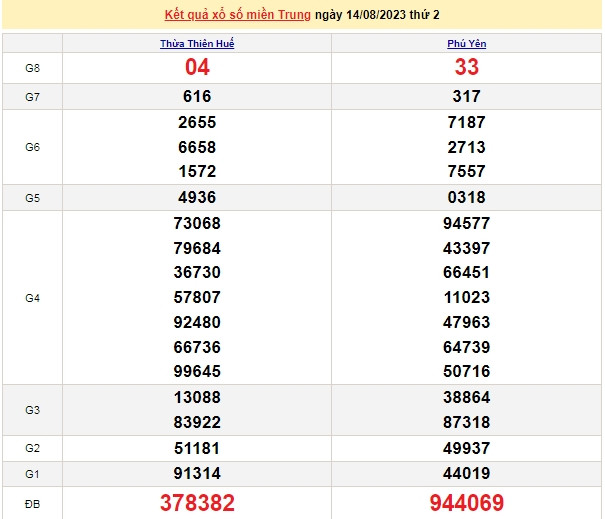The image size is (605, 519).
Task: Click the G7 result 616
Action: (x=197, y=97)
